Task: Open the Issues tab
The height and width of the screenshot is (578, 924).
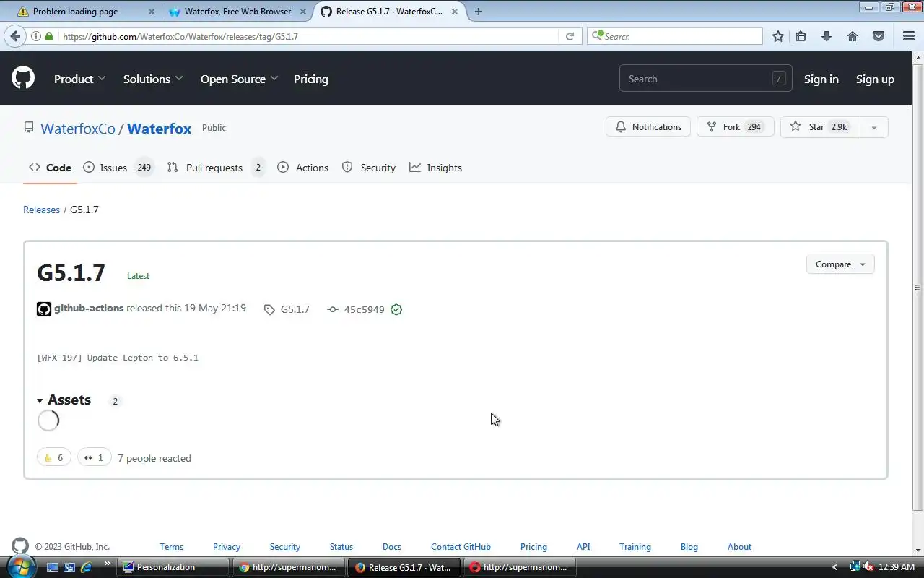Action: [118, 167]
